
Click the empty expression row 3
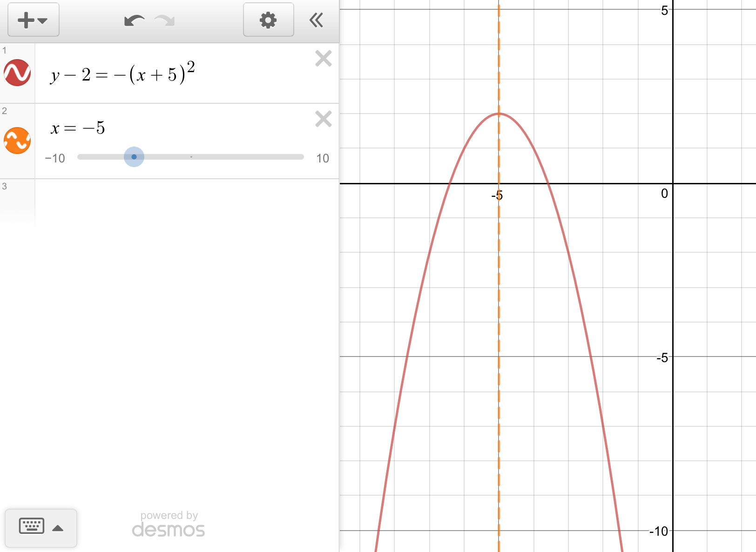tap(187, 202)
